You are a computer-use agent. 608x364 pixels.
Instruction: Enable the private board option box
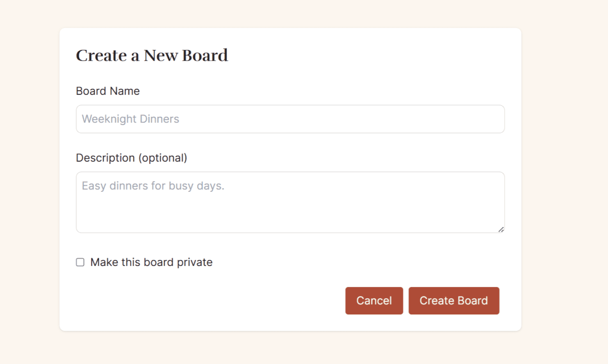point(80,262)
